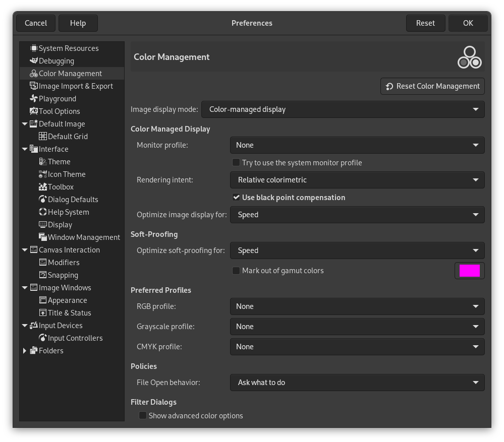Viewport: 504px width, 442px height.
Task: Collapse the Interface tree node
Action: pyautogui.click(x=25, y=149)
